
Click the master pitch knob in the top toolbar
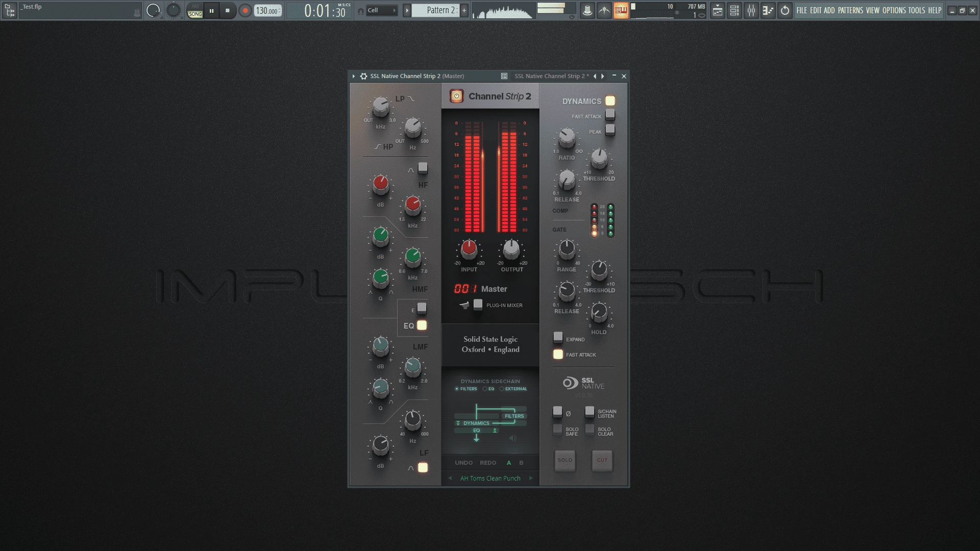[174, 10]
